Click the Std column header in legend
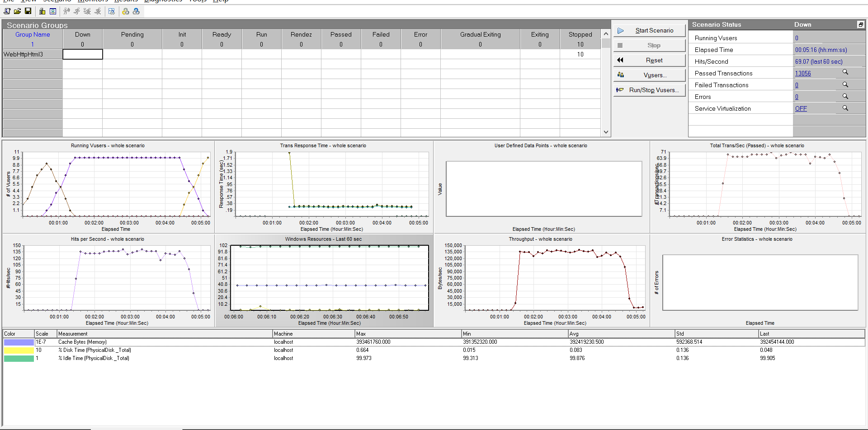The image size is (868, 430). tap(717, 334)
